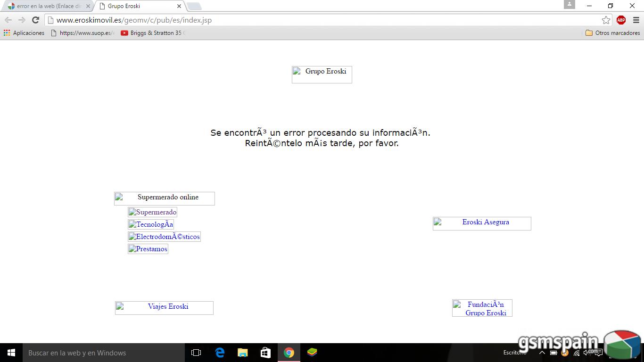Viewport: 644px width, 362px height.
Task: Open a new browser tab
Action: [194, 6]
